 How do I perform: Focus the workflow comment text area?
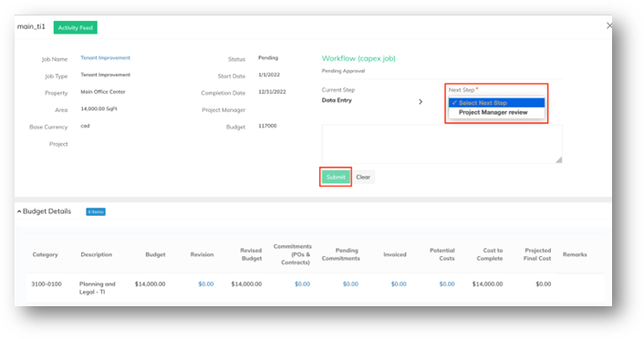coord(441,144)
